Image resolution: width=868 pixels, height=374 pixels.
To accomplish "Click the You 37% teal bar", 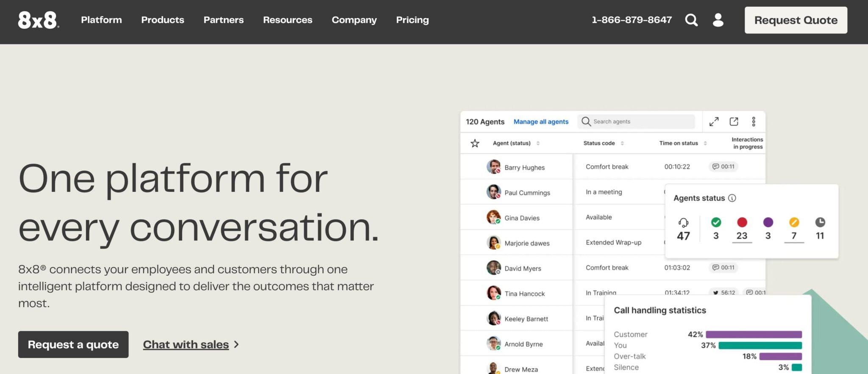I will pos(760,345).
